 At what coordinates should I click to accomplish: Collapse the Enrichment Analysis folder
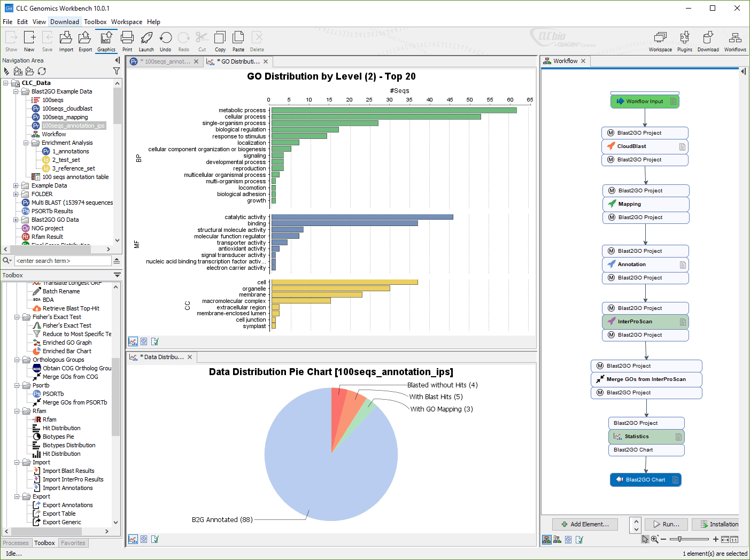[x=26, y=143]
